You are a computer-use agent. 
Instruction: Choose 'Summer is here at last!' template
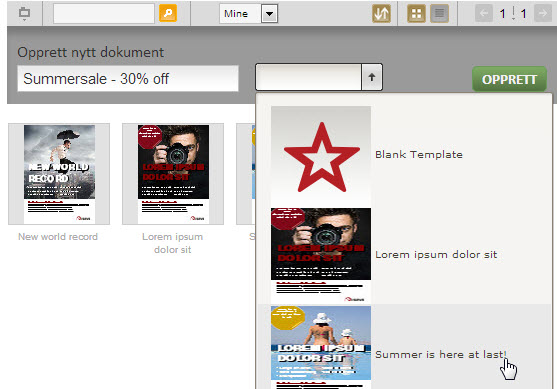point(405,347)
